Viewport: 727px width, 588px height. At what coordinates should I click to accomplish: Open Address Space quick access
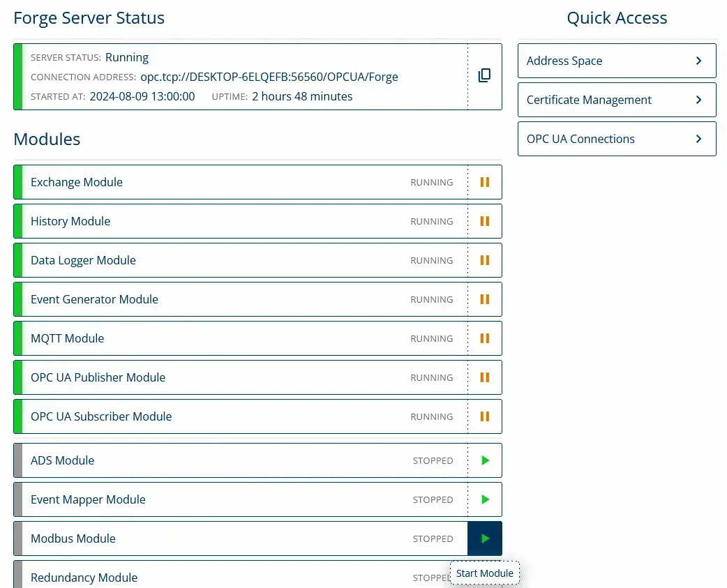[617, 61]
